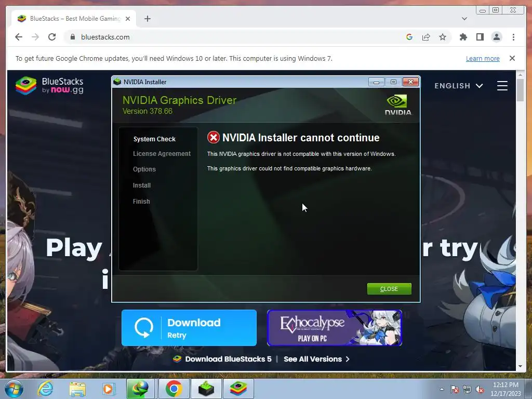Open Chrome side panel

[480, 37]
